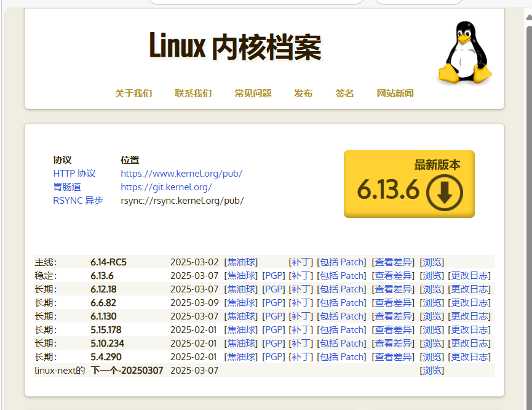Click 查看差异 link for 6.12.18

[393, 289]
